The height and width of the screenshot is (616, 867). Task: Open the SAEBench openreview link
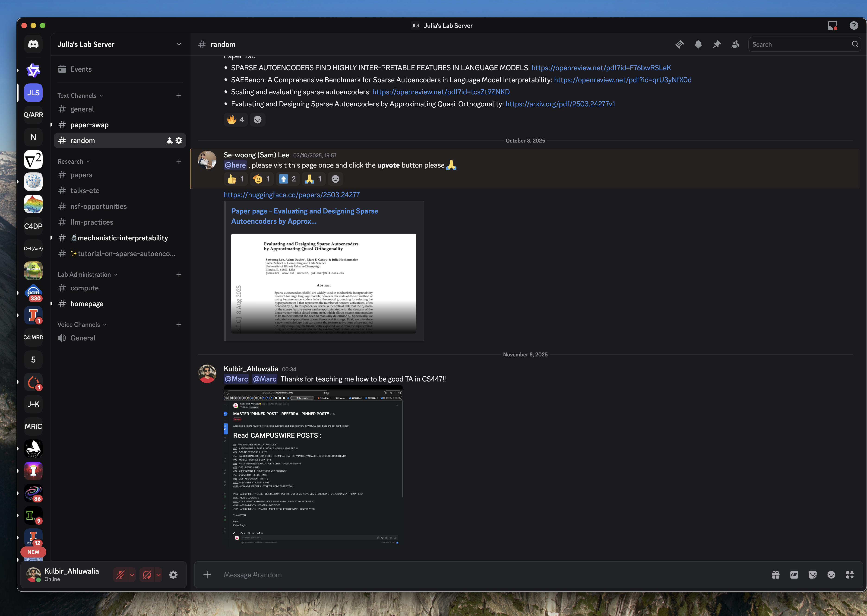click(x=623, y=80)
